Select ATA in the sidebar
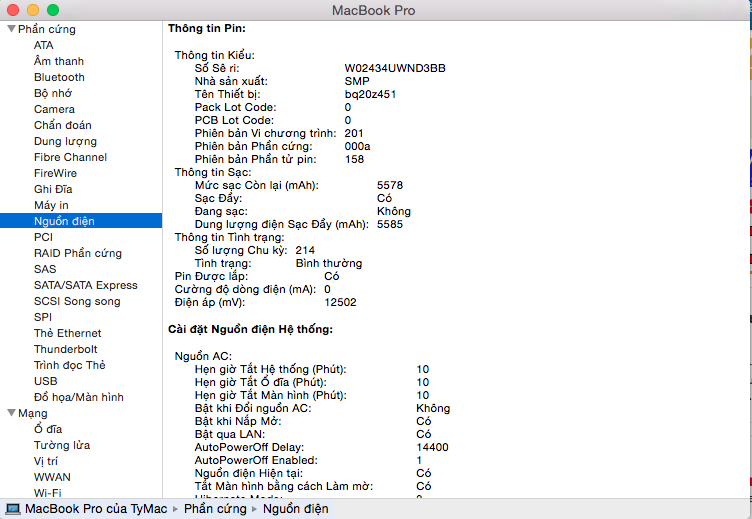This screenshot has height=519, width=752. click(x=44, y=45)
